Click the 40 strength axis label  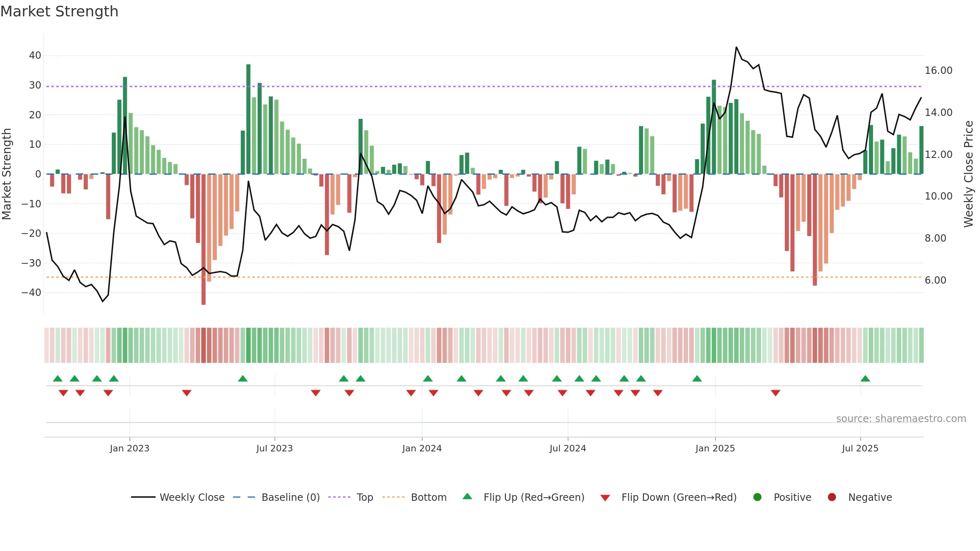pos(35,56)
